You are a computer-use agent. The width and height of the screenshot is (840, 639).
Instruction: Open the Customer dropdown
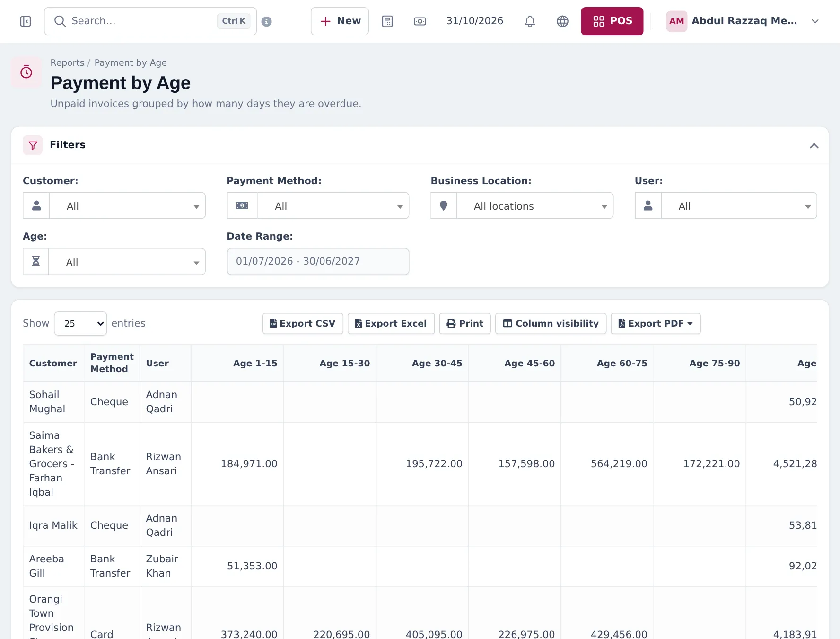[127, 205]
